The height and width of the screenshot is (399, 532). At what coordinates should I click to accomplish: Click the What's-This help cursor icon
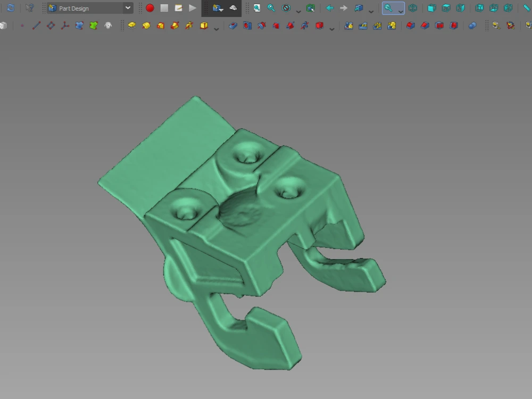tap(29, 8)
